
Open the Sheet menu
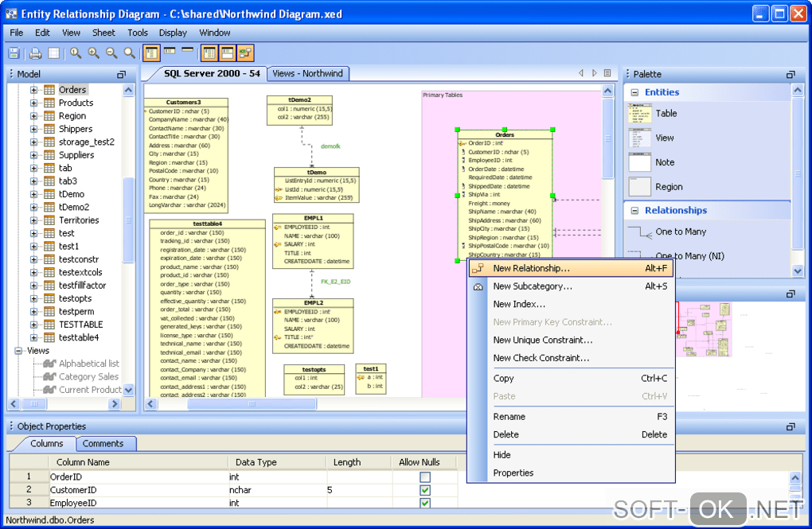coord(103,33)
